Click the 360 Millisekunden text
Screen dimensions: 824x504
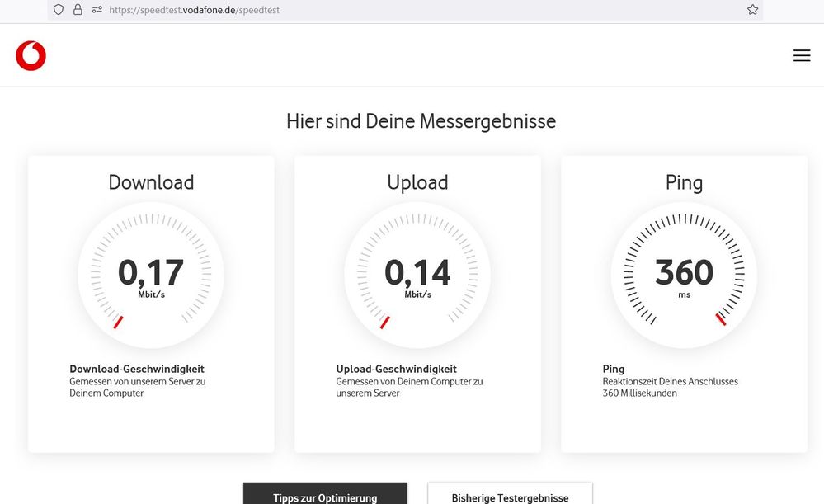pyautogui.click(x=639, y=393)
